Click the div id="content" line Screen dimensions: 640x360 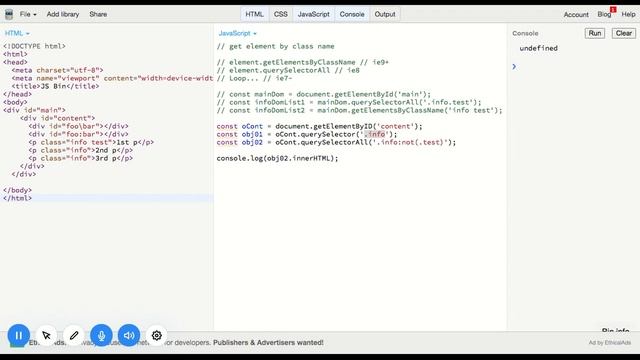[x=58, y=118]
